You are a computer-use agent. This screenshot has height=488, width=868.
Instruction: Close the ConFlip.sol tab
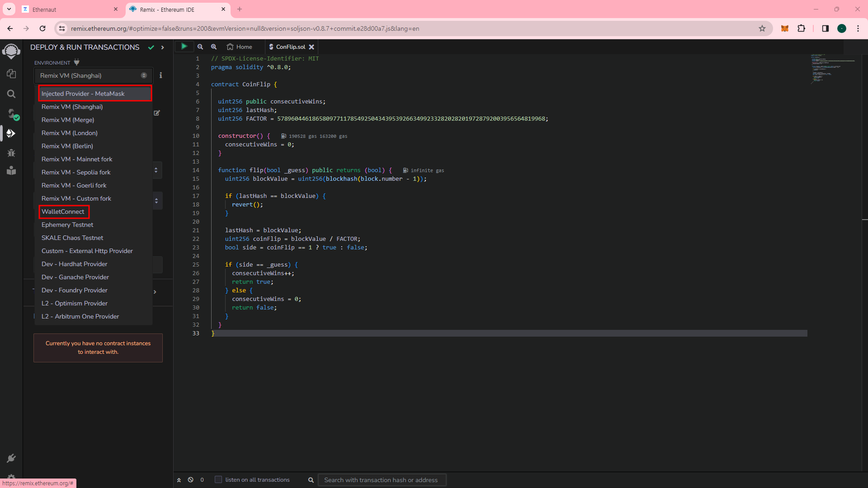[x=311, y=47]
